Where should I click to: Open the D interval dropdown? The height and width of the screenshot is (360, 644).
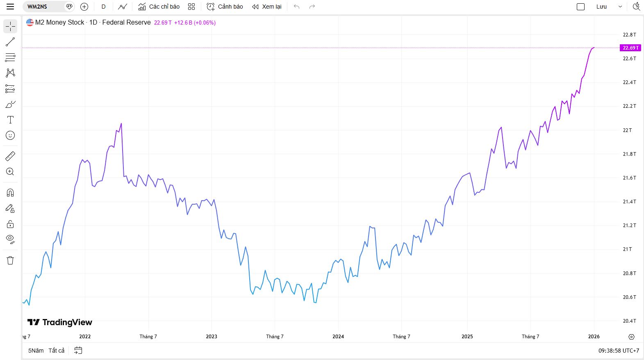tap(103, 7)
